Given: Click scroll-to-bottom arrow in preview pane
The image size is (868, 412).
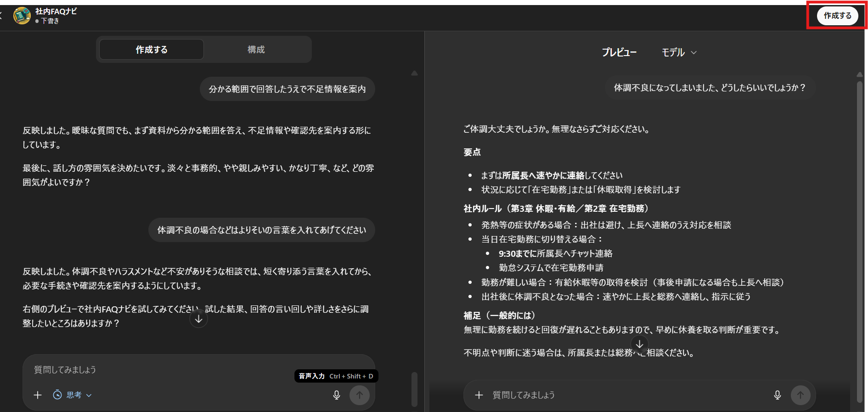Looking at the screenshot, I should (x=639, y=344).
